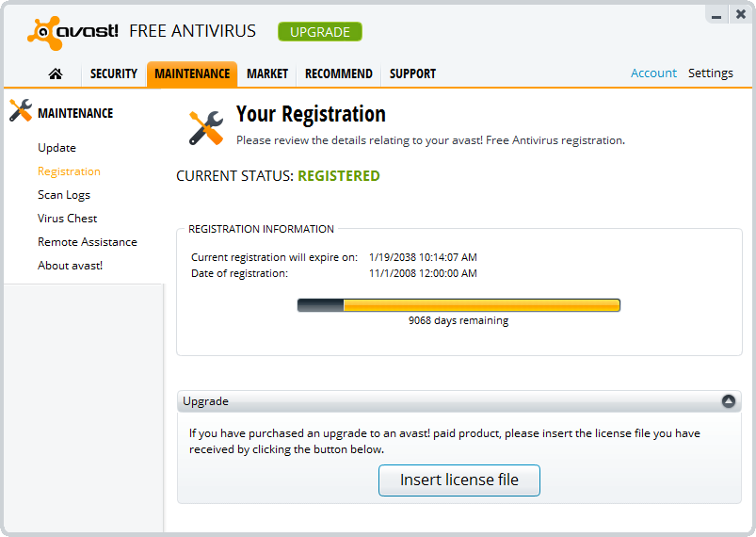Close the avast window
756x537 pixels.
(741, 14)
